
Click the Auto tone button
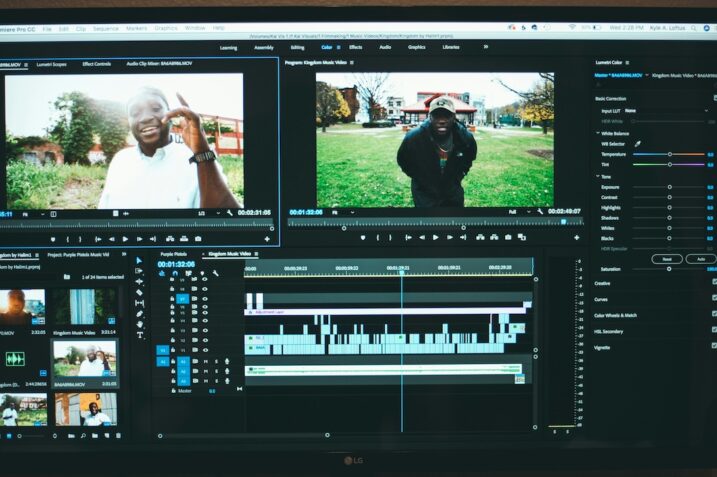[x=701, y=259]
